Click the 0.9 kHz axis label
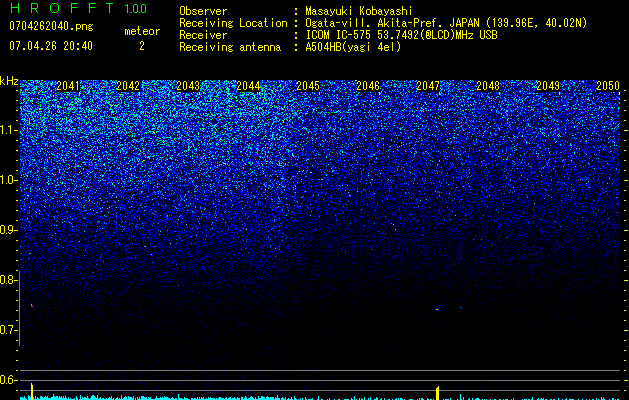629x400 pixels. coord(8,230)
